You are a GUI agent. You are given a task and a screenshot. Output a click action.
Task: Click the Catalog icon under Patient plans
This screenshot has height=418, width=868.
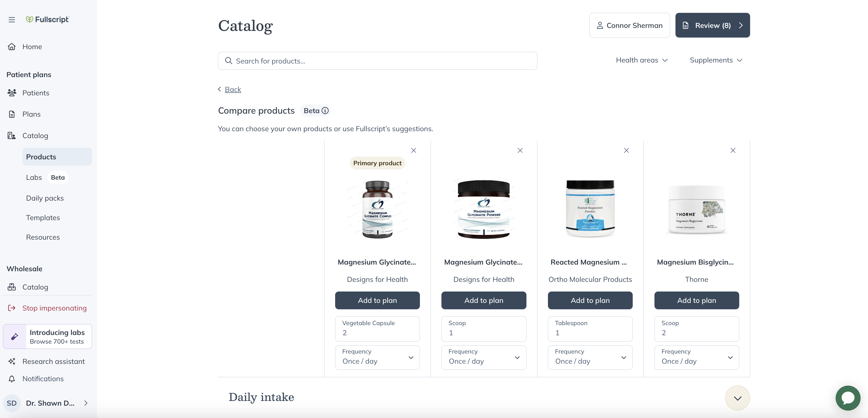12,135
